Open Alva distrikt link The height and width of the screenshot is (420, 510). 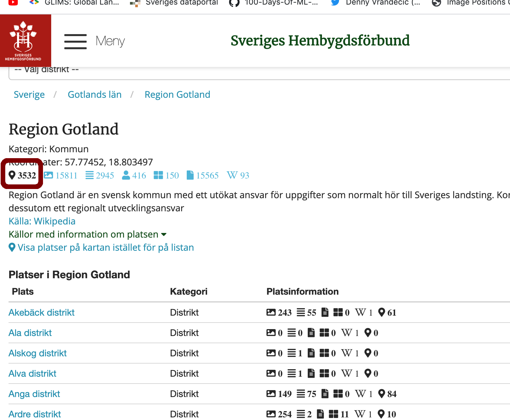click(32, 373)
